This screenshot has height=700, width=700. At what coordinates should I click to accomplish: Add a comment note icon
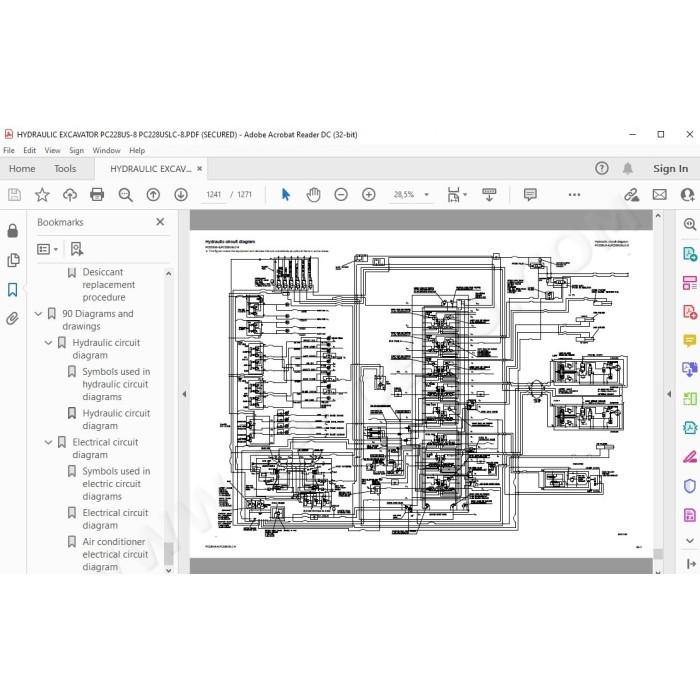click(x=530, y=195)
